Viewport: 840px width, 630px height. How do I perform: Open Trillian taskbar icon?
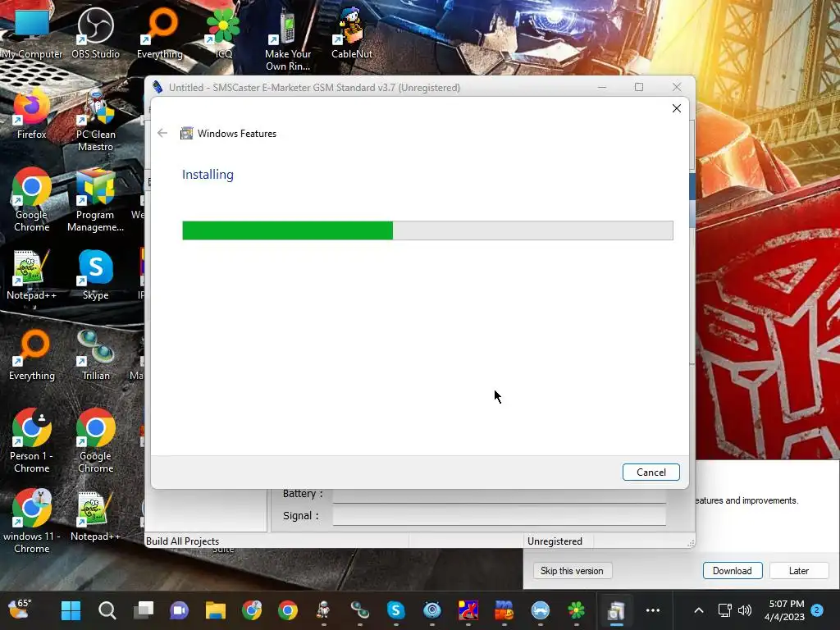[360, 610]
